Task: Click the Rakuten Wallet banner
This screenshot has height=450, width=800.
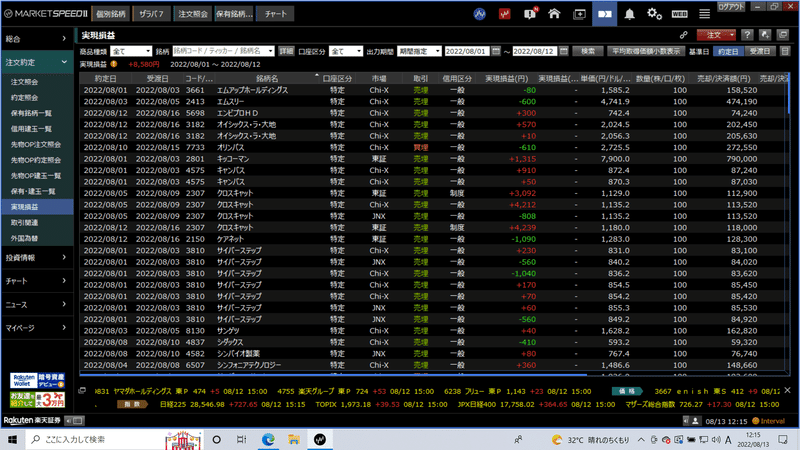Action: point(37,381)
